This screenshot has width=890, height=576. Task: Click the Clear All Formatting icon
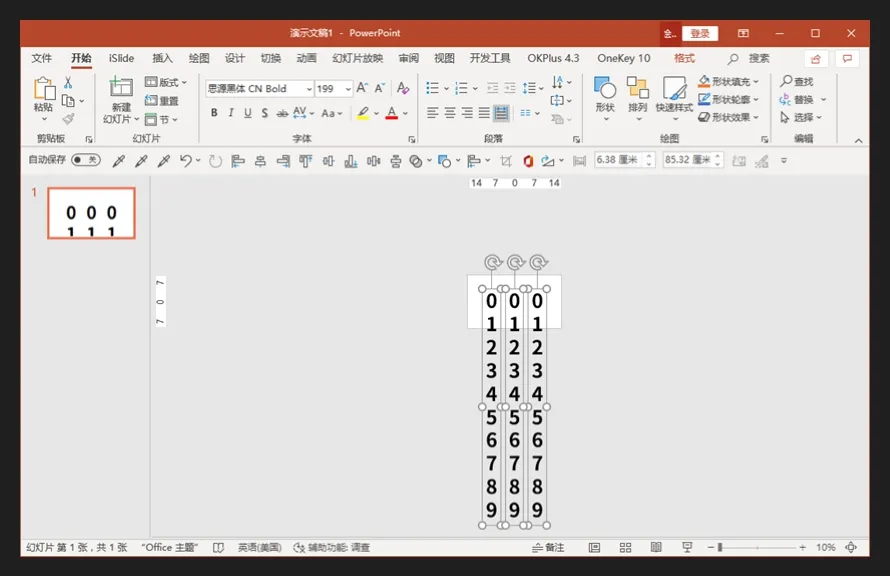pos(403,88)
